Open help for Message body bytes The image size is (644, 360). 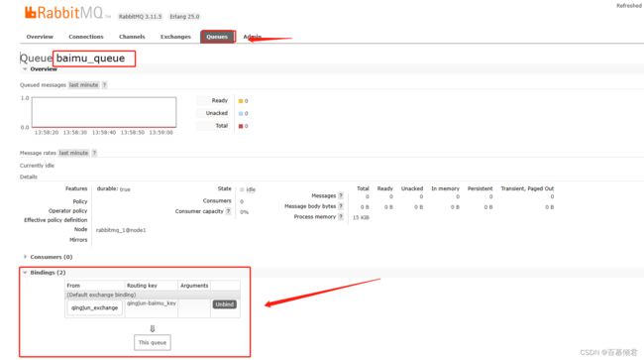pyautogui.click(x=341, y=206)
